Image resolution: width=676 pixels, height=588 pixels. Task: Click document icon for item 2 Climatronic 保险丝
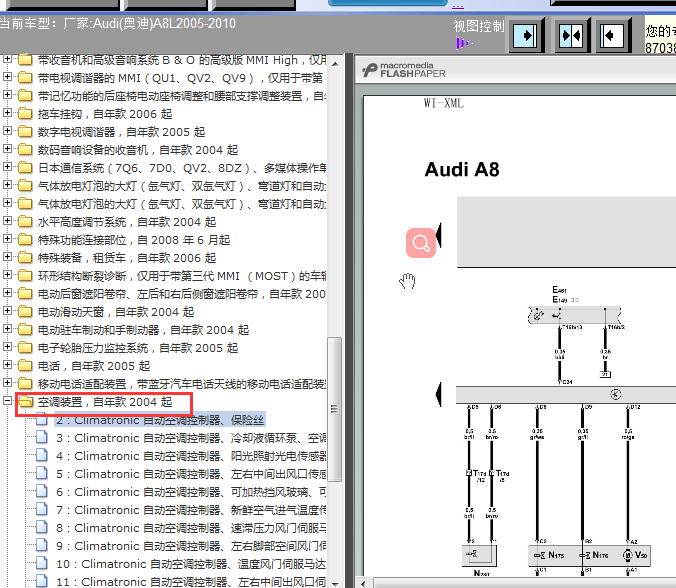[42, 419]
